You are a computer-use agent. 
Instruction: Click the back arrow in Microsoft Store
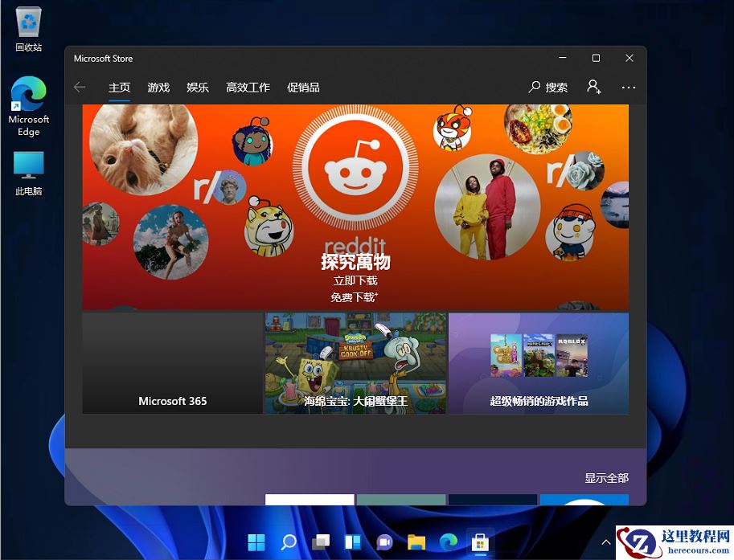[x=79, y=87]
